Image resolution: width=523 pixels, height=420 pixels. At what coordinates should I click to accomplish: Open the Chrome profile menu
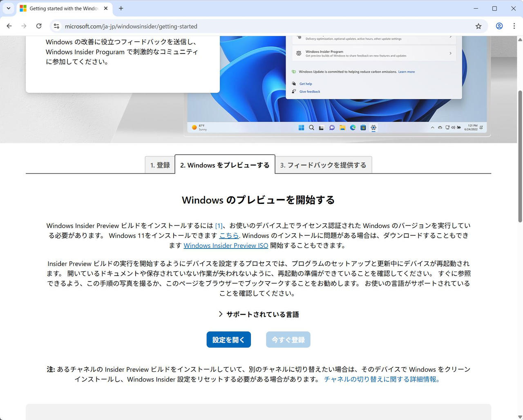click(x=499, y=26)
